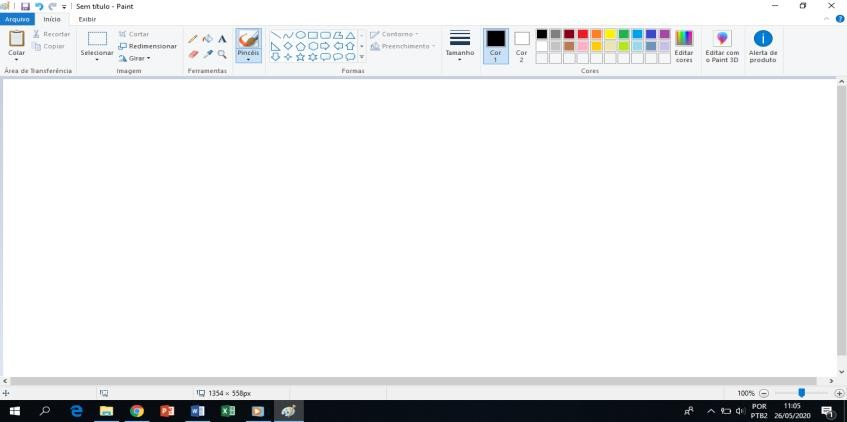Pick the red color swatch

tap(583, 34)
